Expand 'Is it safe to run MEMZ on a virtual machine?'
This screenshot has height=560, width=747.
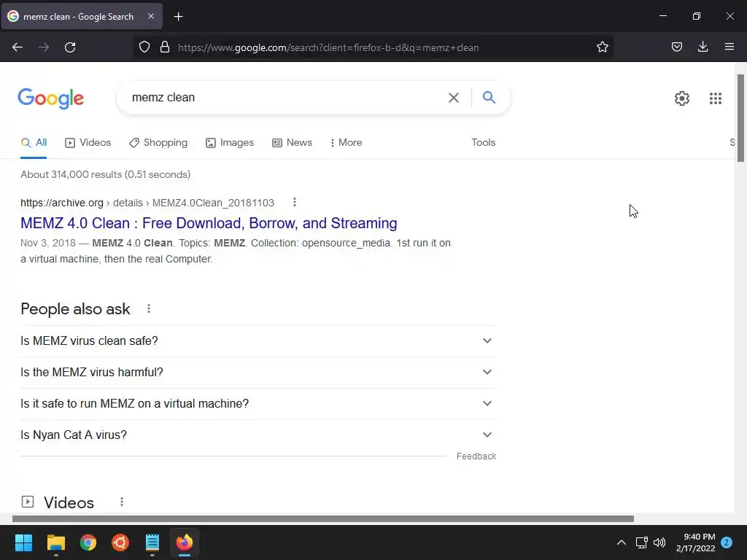point(258,404)
